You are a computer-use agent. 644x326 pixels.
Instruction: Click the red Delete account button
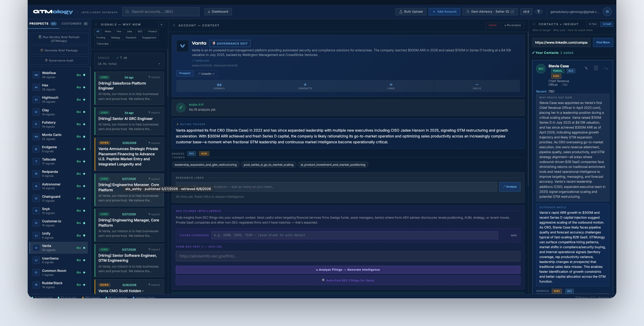tap(493, 25)
